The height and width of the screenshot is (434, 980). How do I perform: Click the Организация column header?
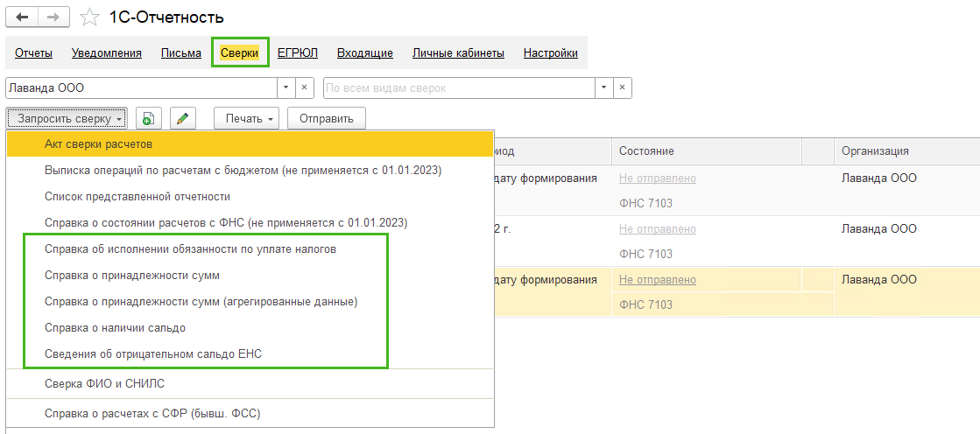[907, 151]
